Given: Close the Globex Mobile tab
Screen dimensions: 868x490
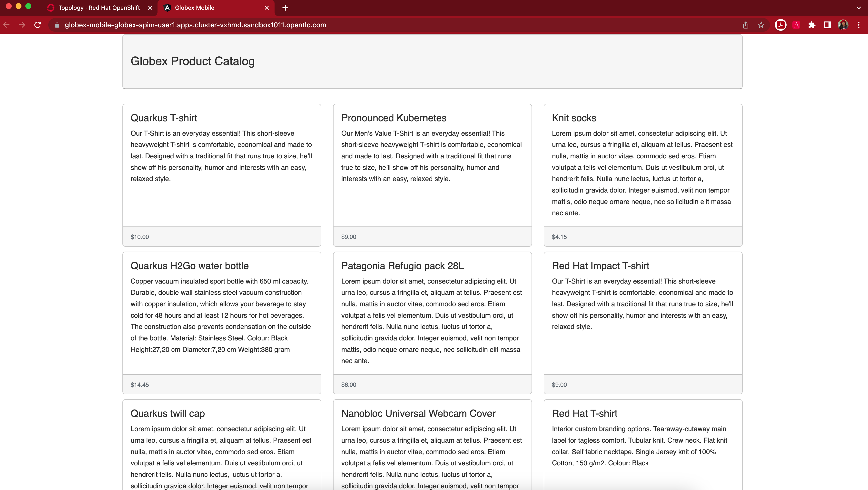Looking at the screenshot, I should pyautogui.click(x=266, y=8).
